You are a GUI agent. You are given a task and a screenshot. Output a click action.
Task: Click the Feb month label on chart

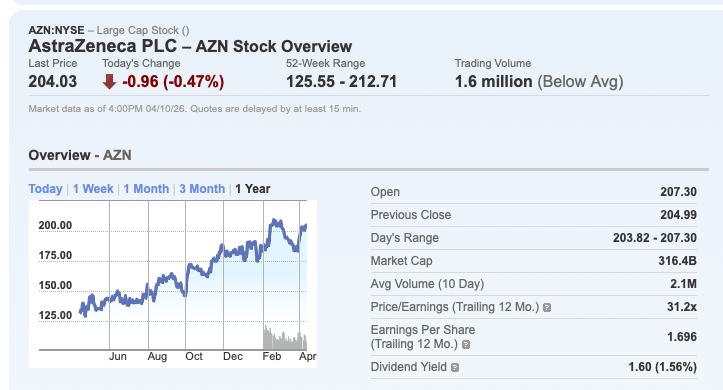272,356
